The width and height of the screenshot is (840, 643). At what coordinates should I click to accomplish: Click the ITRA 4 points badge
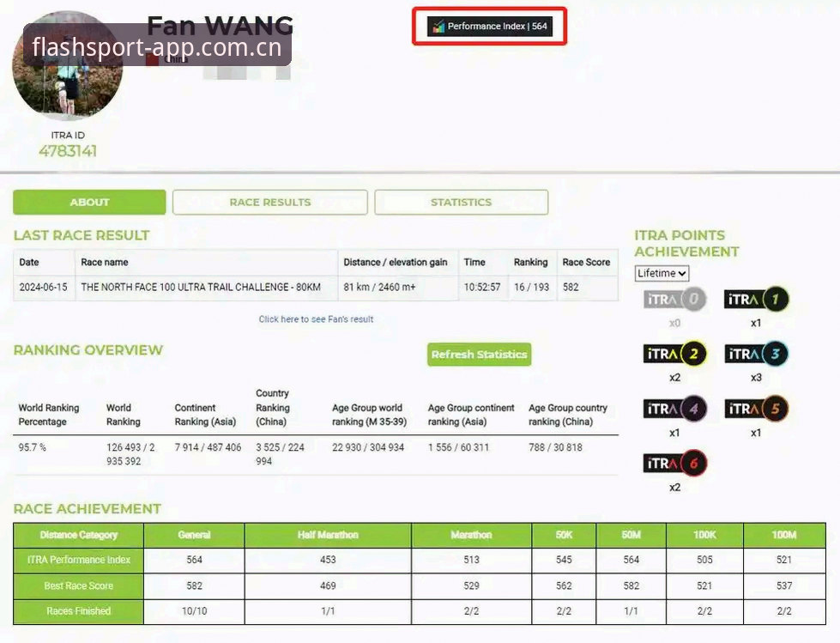pyautogui.click(x=675, y=409)
